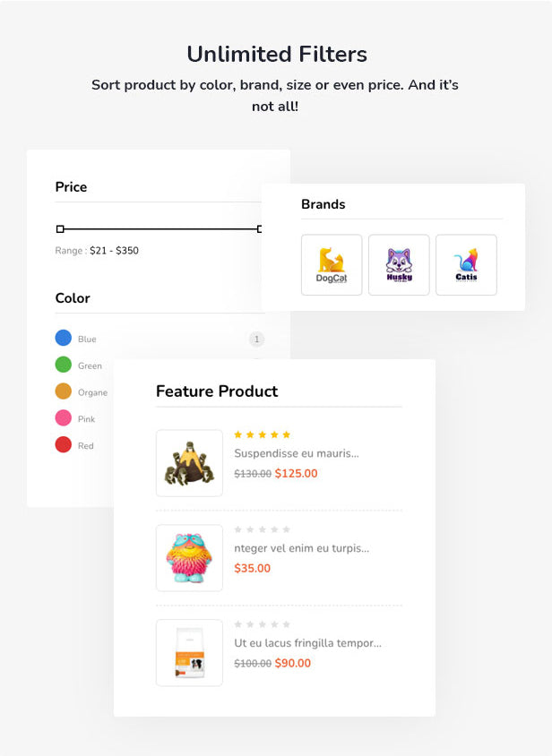Image resolution: width=552 pixels, height=756 pixels.
Task: Click the grey star rating of $35.00 product
Action: tap(262, 529)
